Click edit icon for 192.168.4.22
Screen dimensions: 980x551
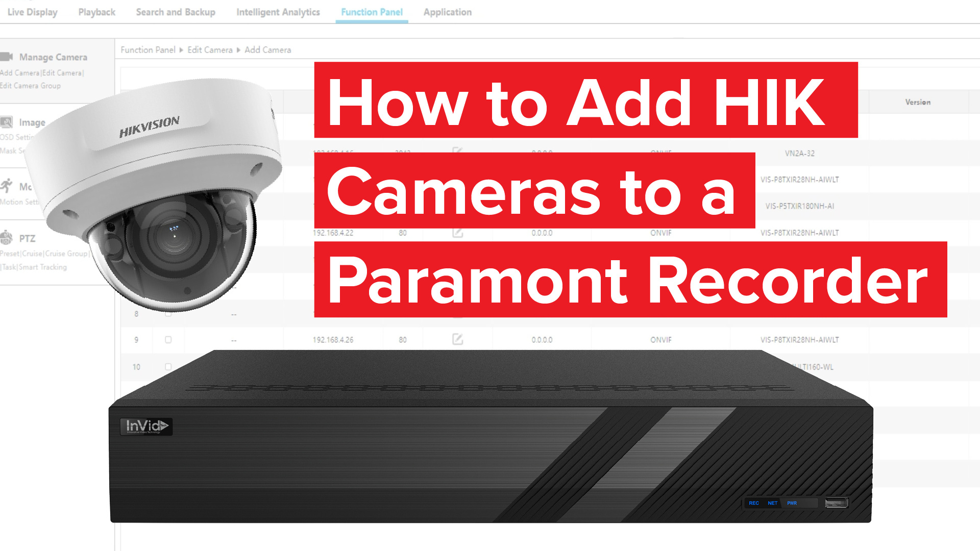click(x=457, y=233)
